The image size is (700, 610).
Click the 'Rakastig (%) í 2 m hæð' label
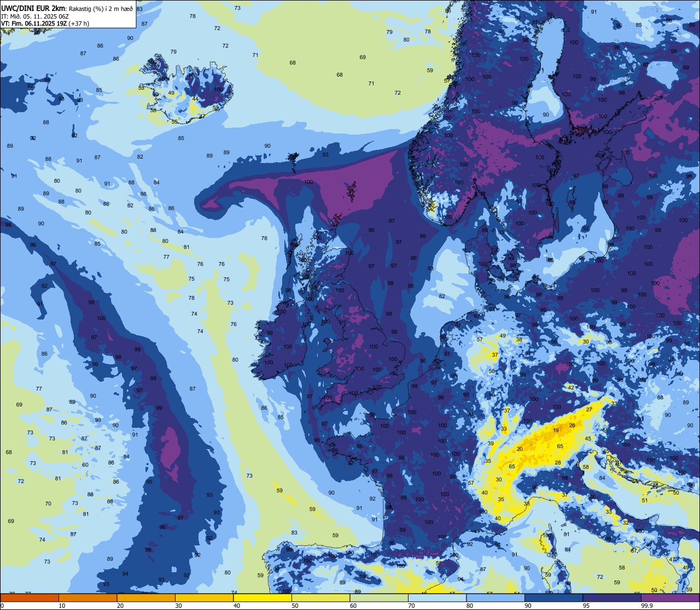(x=101, y=8)
